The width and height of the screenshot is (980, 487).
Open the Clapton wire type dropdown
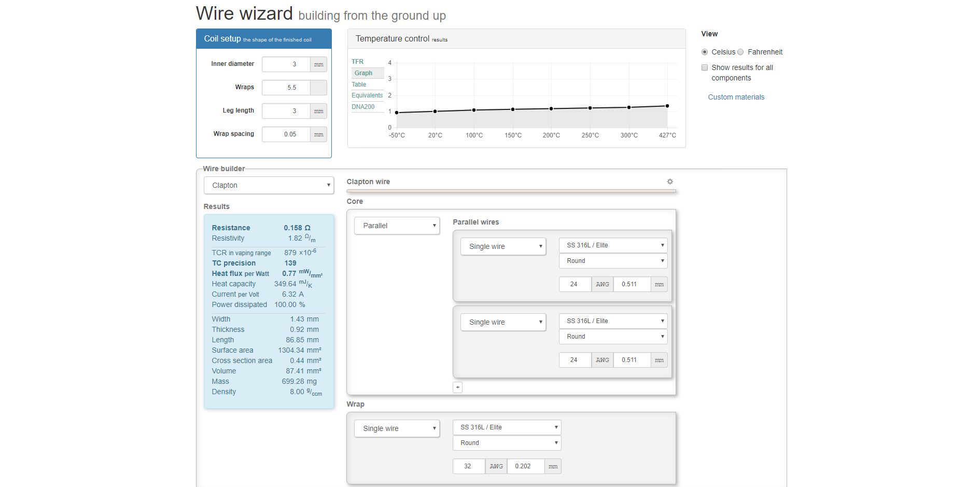[x=269, y=185]
